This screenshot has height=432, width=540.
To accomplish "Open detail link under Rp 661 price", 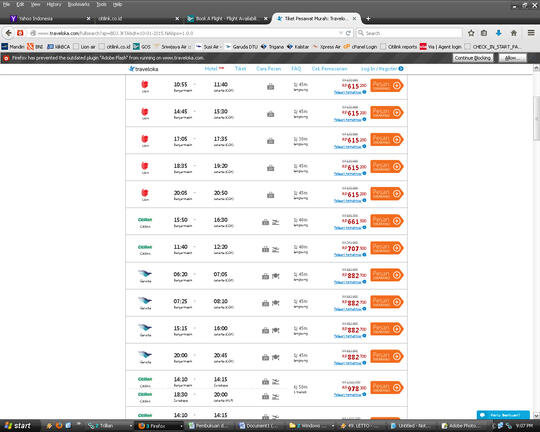I will pos(350,228).
